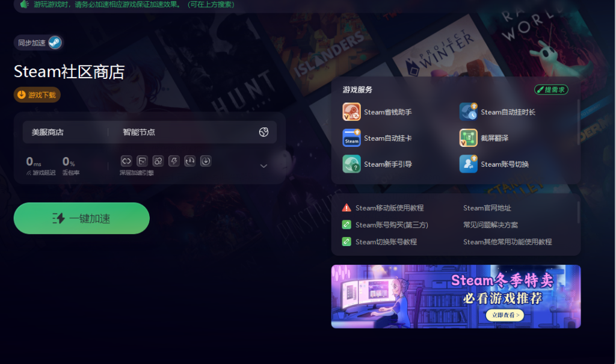Expand the acceleration details chevron
Screen dimensions: 616x364
pos(263,166)
